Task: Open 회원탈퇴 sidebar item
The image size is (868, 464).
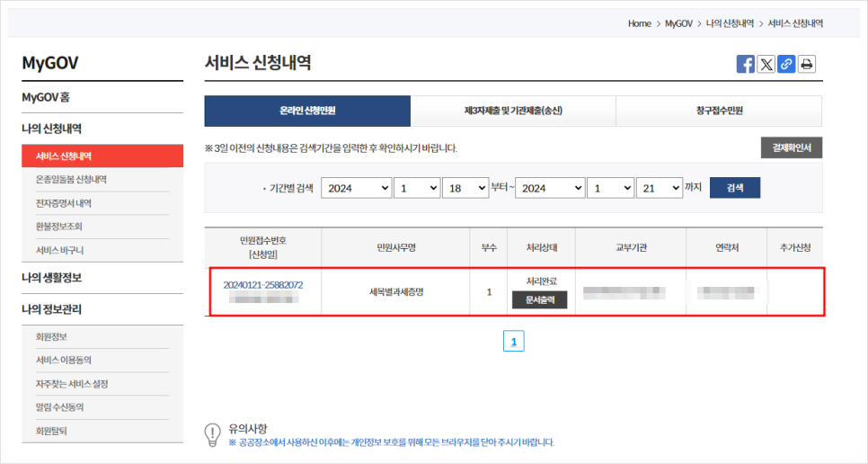Action: pos(51,431)
